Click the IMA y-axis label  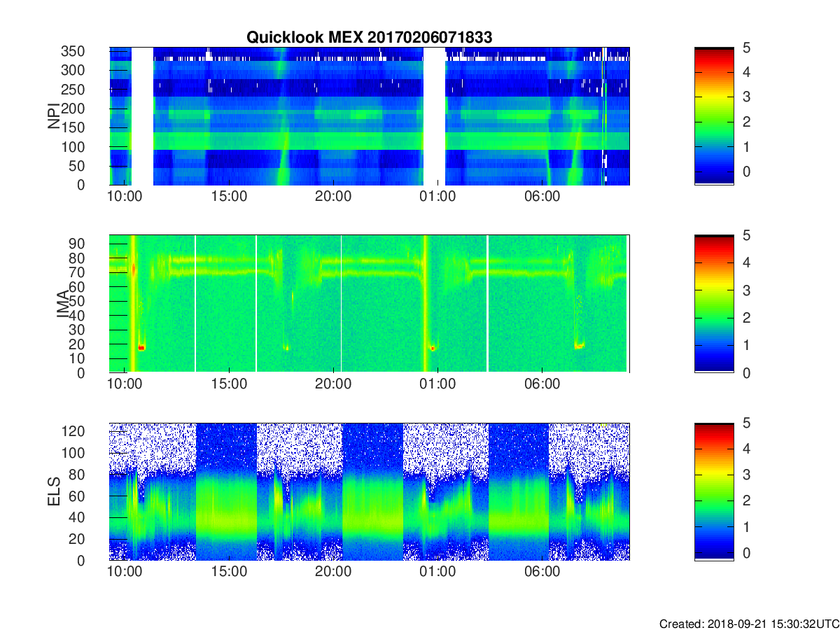62,304
